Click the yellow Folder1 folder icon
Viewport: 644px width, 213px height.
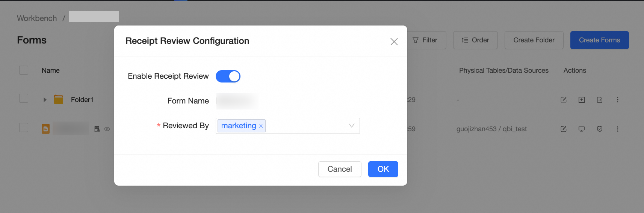click(59, 100)
